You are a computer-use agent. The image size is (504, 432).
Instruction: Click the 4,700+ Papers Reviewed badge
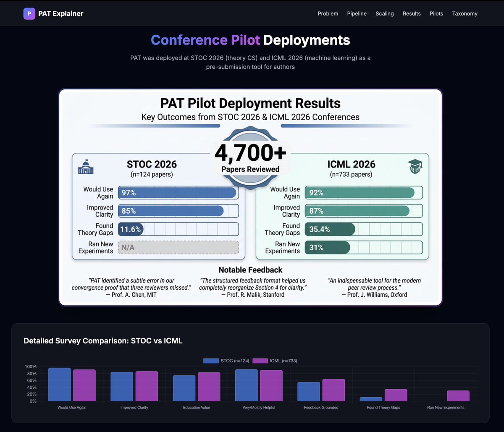coord(250,157)
